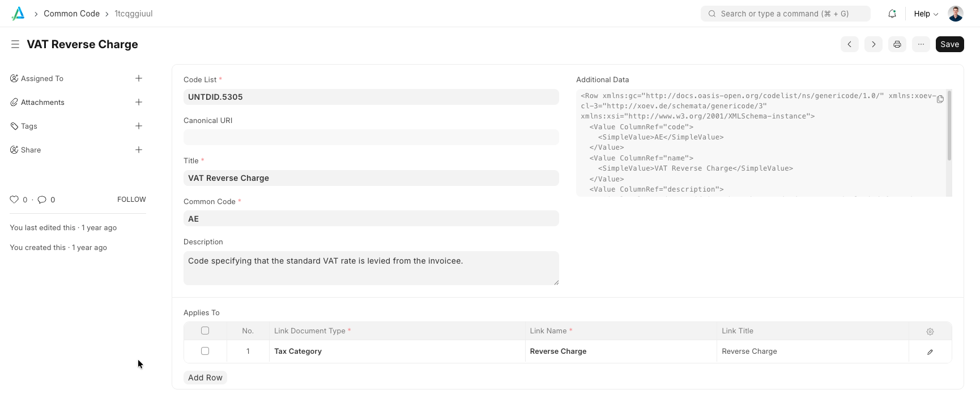Open user avatar profile menu
Screen dimensions: 980x398
tap(956, 14)
